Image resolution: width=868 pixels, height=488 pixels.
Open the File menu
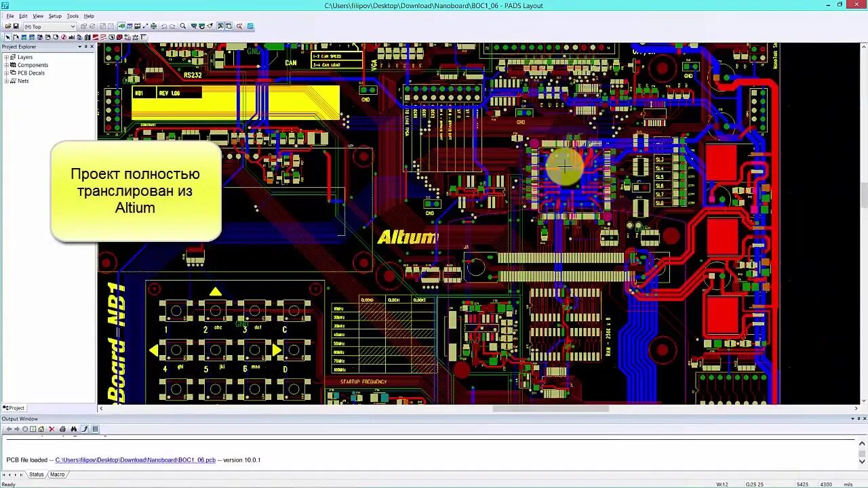pos(10,16)
